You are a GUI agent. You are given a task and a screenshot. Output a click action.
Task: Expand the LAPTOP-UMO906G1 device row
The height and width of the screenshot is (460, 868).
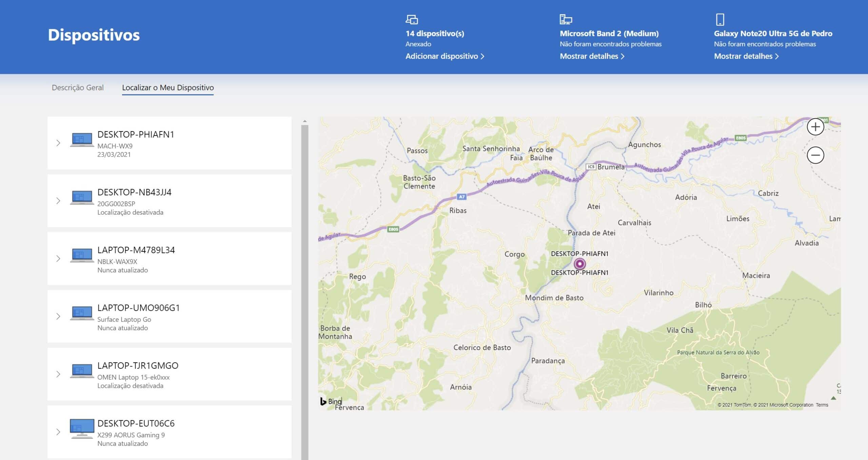[58, 316]
